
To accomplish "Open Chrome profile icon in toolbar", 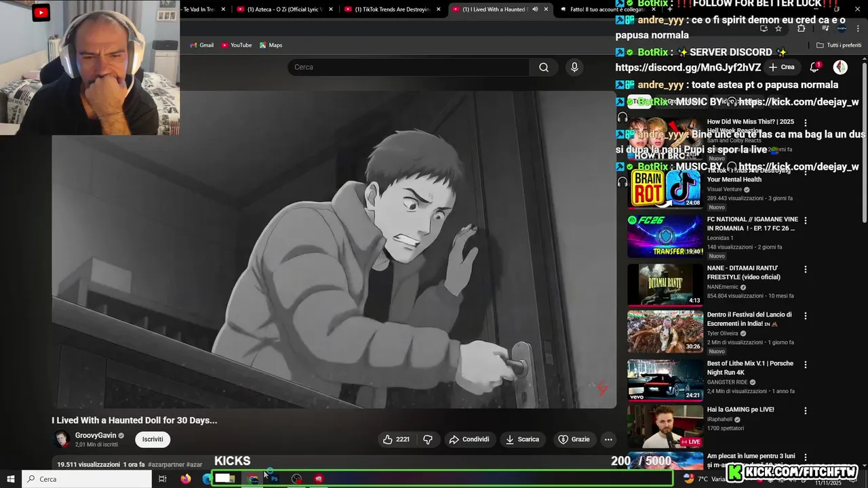I will (x=842, y=28).
